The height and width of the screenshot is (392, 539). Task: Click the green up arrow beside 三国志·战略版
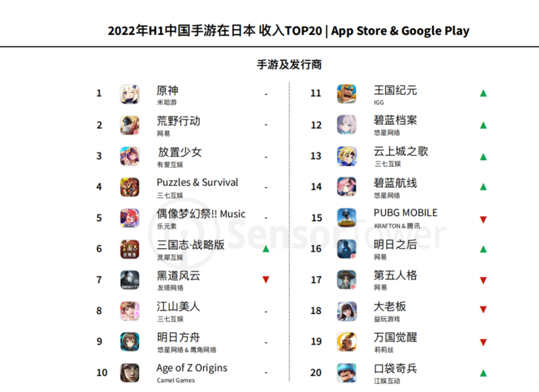[x=266, y=249]
